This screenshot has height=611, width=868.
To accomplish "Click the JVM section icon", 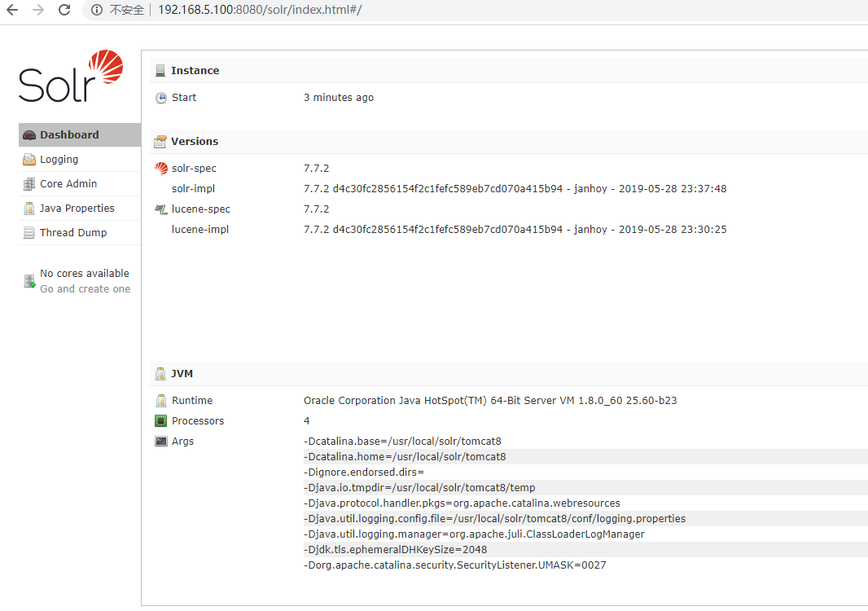I will click(x=160, y=373).
